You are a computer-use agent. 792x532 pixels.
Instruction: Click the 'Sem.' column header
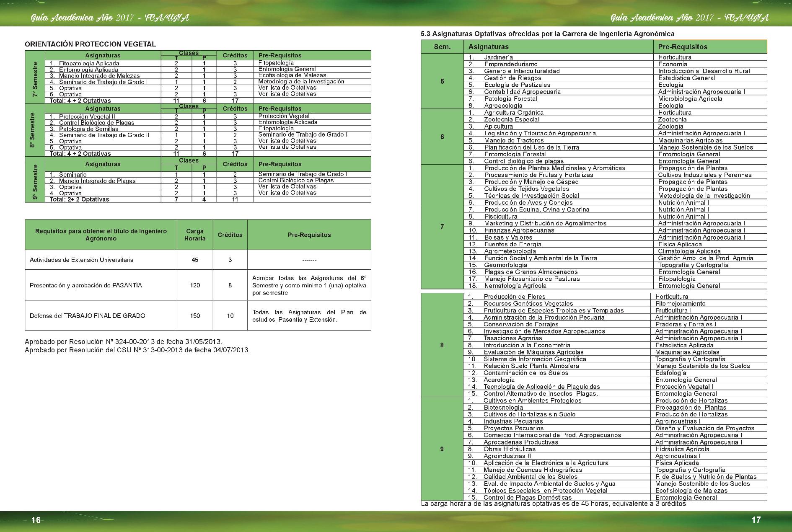click(442, 46)
